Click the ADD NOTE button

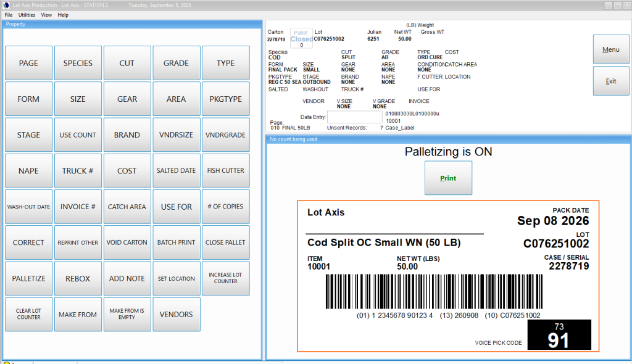(x=127, y=278)
